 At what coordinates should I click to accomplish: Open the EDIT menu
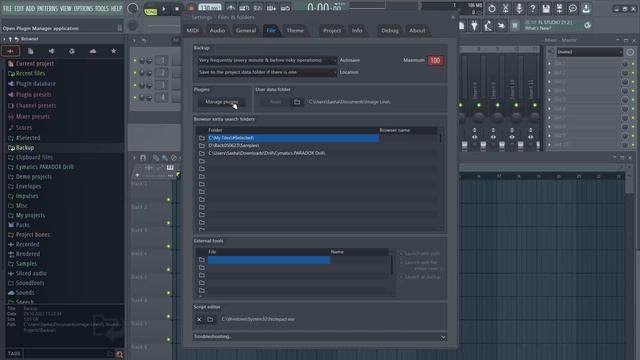click(19, 9)
